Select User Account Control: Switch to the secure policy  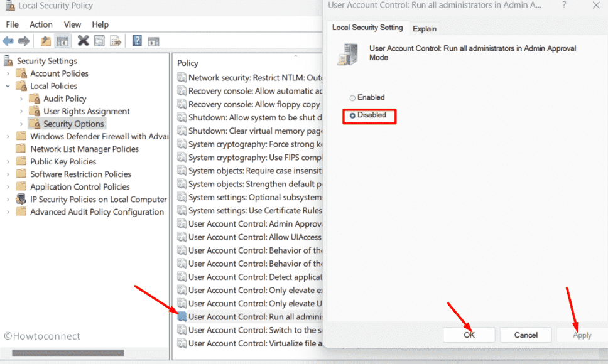coord(255,330)
